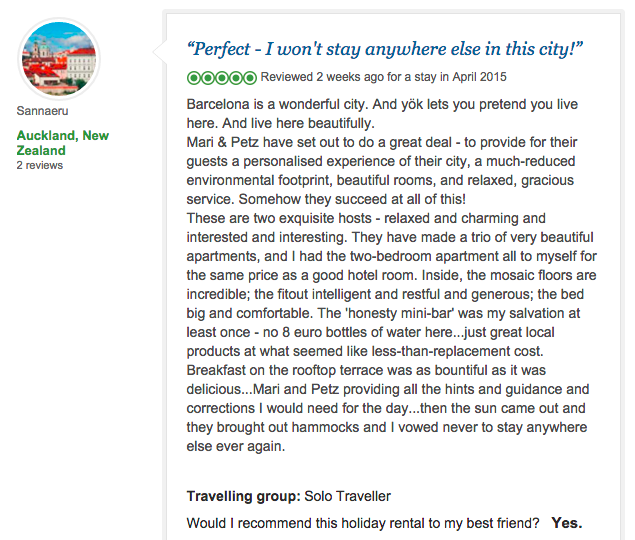Click the bold "Yes." recommendation answer
Image resolution: width=635 pixels, height=540 pixels.
(x=567, y=523)
